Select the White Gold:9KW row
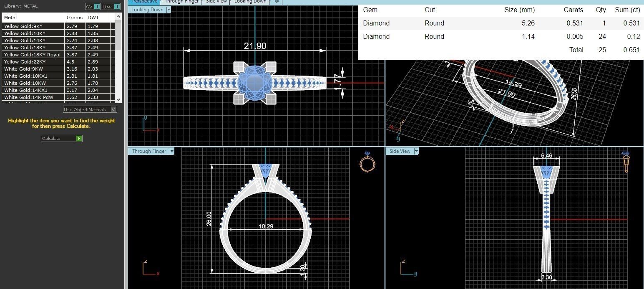The height and width of the screenshot is (289, 644). [58, 69]
